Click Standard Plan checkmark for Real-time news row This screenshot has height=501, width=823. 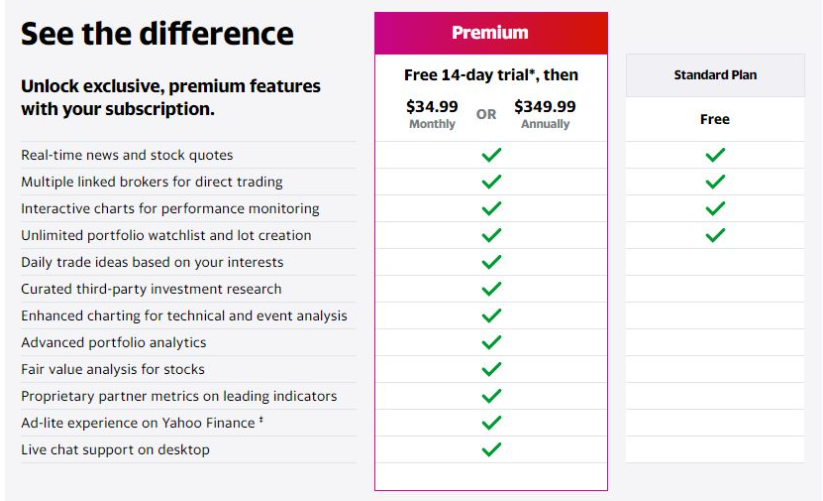coord(715,155)
